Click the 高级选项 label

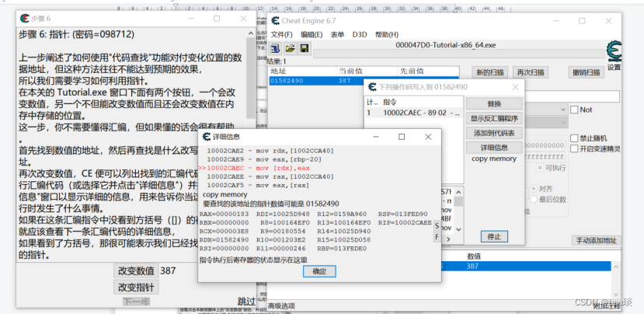coord(281,305)
